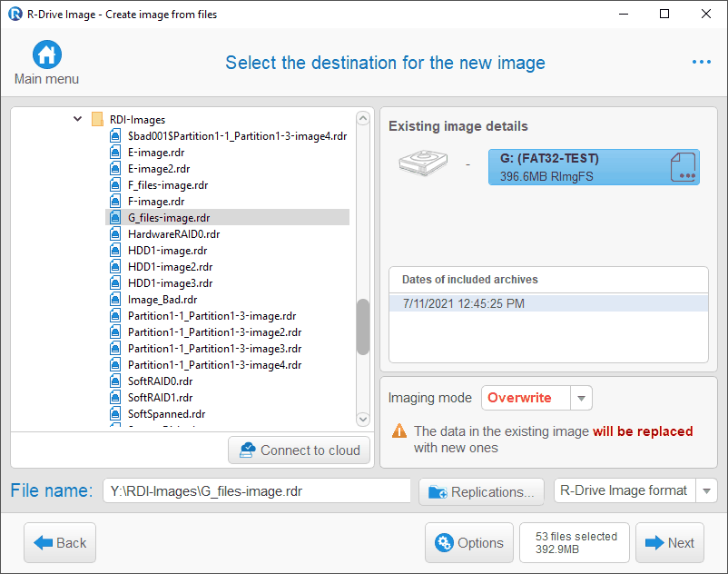Click the file icon beside Image_Bad.rdr

115,299
